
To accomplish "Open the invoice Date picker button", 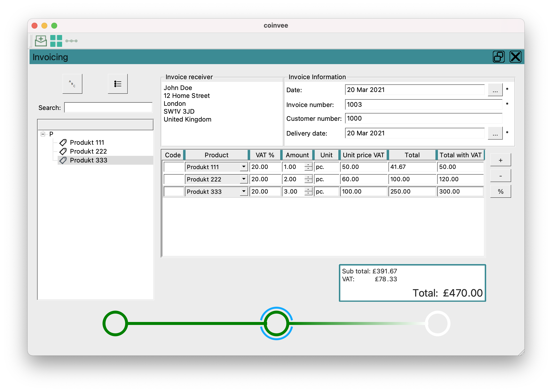I will pyautogui.click(x=495, y=90).
